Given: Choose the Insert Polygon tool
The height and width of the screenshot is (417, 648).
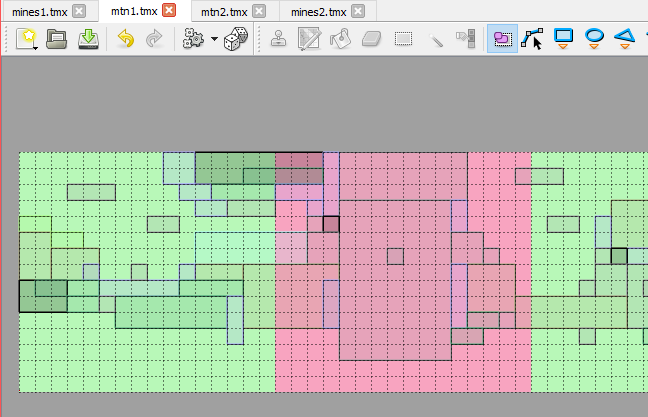Looking at the screenshot, I should 625,39.
